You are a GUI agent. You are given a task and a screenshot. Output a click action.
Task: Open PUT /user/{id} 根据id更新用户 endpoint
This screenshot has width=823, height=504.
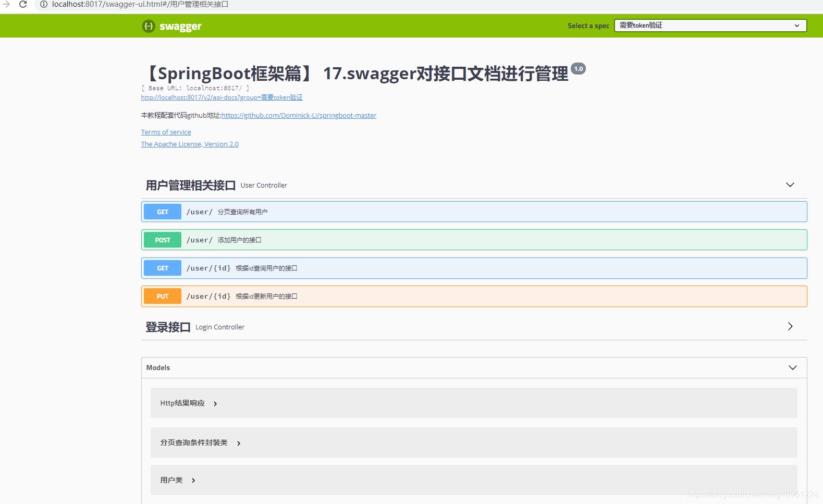[x=474, y=297]
